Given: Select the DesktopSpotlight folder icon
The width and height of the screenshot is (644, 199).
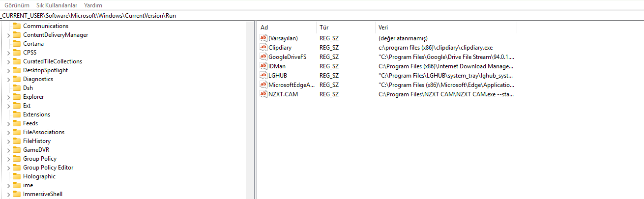Looking at the screenshot, I should (16, 70).
